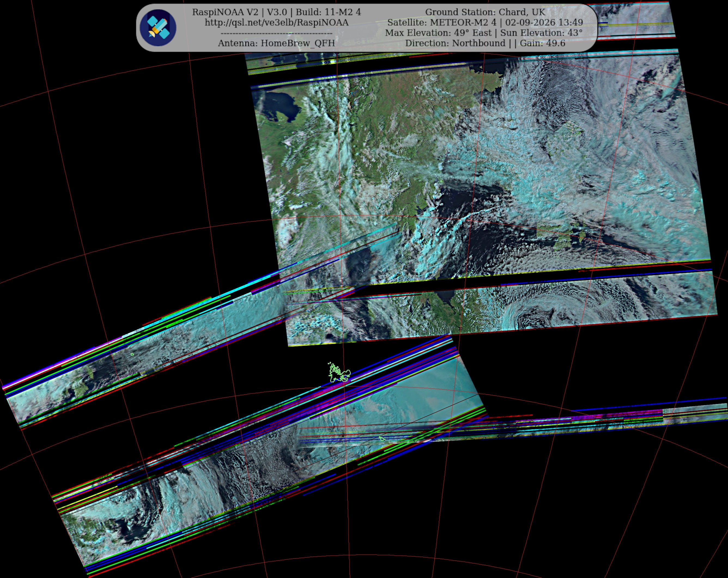728x578 pixels.
Task: Click the green coastline outline island overlay
Action: click(x=339, y=372)
